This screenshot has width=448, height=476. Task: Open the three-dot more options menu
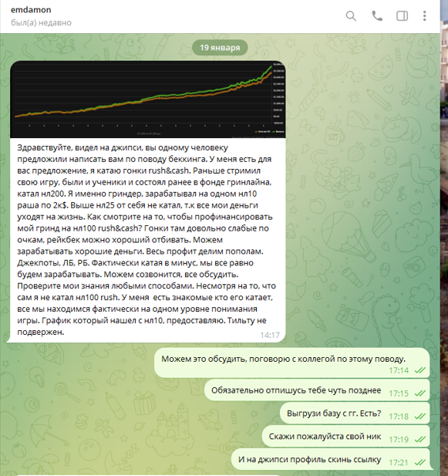tap(424, 15)
